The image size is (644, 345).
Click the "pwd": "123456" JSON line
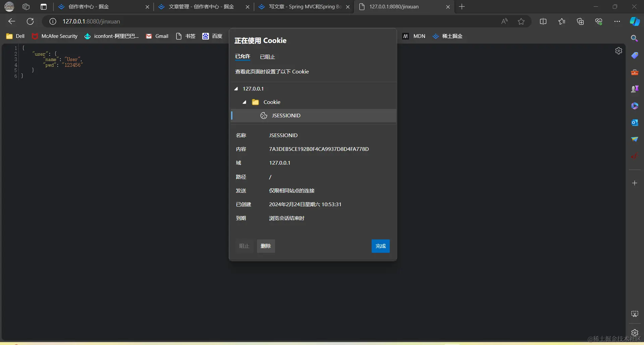click(63, 65)
